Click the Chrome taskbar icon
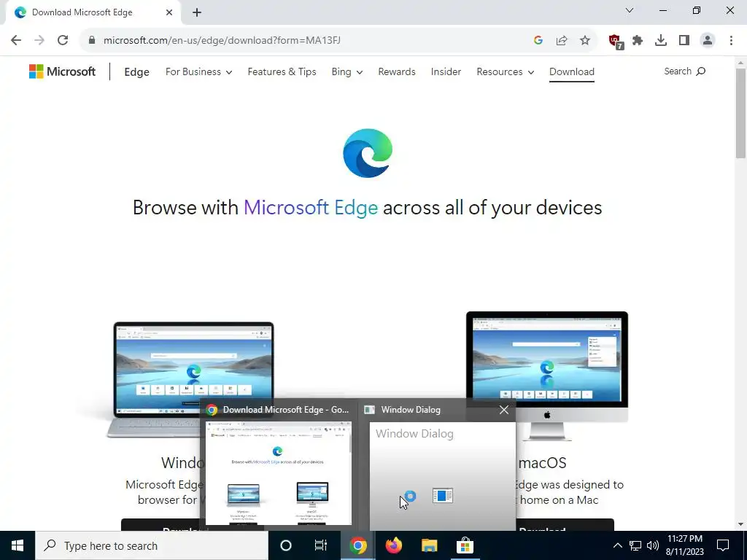Viewport: 747px width, 560px height. tap(357, 545)
